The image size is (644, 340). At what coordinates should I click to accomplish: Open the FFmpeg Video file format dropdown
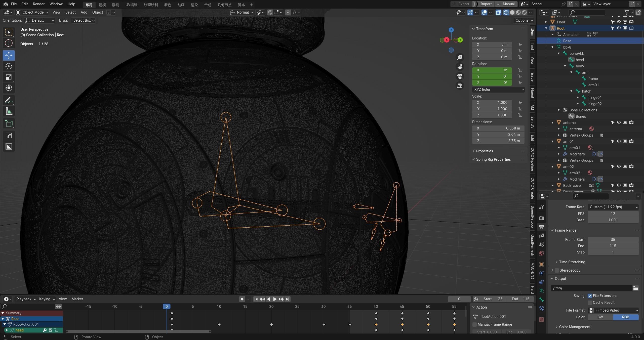pos(613,310)
